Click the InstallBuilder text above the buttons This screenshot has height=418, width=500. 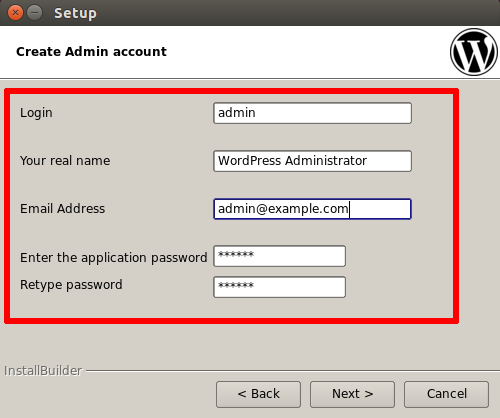pos(43,371)
